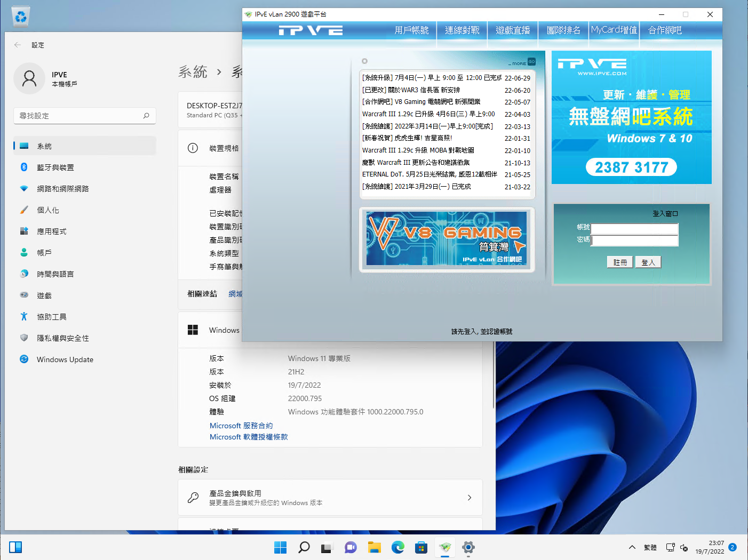Click the taskbar Search magnifier icon
The height and width of the screenshot is (560, 748).
point(304,547)
